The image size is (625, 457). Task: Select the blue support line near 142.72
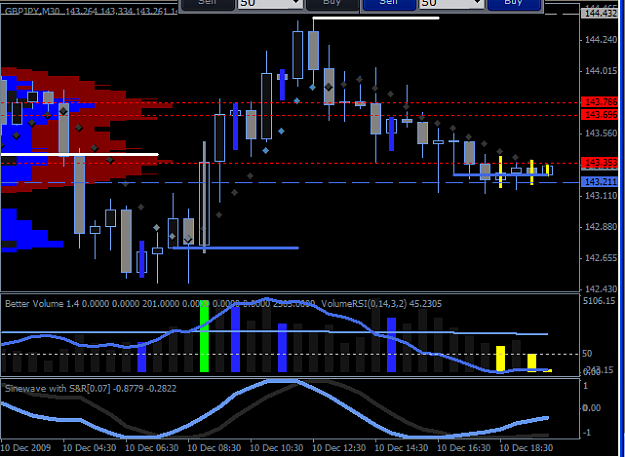[235, 248]
